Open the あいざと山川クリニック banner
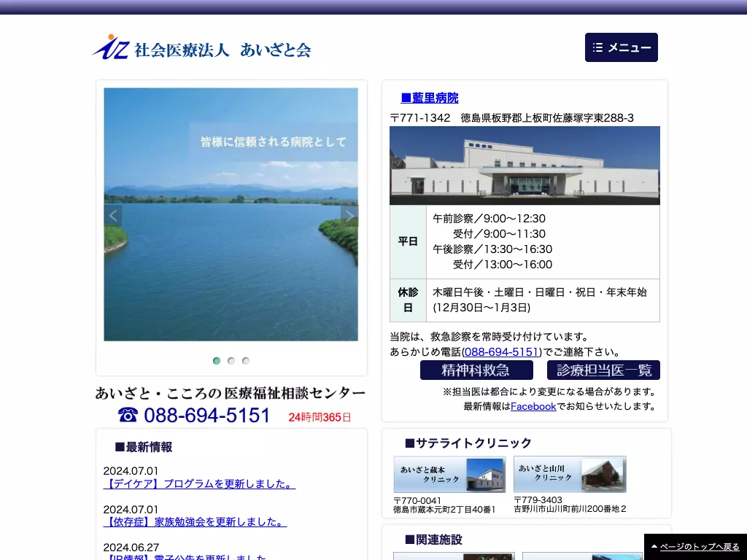 [570, 474]
